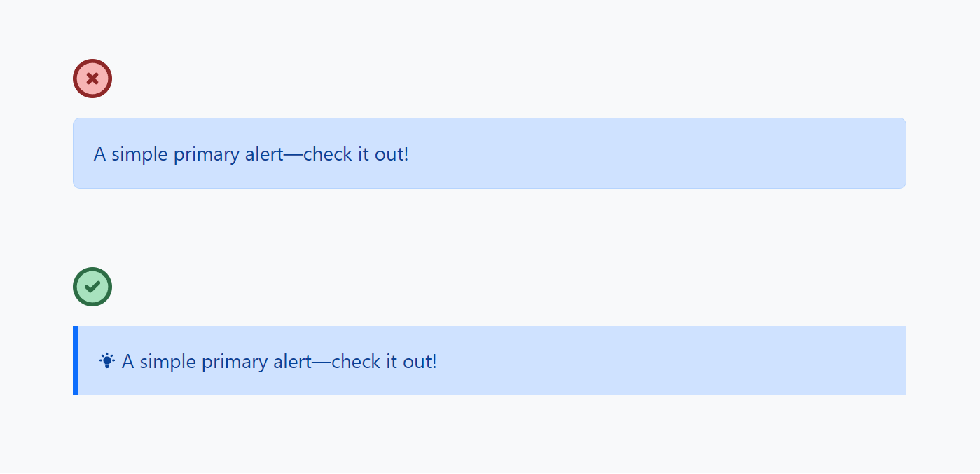This screenshot has width=980, height=474.
Task: Click empty right side of the bordered alert
Action: (x=701, y=361)
